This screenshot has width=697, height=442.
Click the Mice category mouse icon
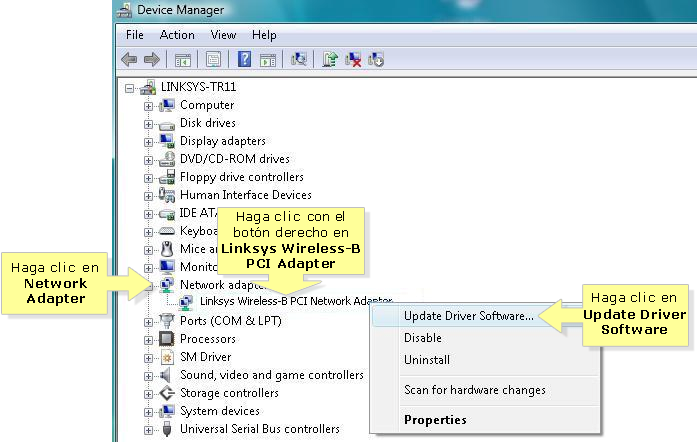coord(167,249)
